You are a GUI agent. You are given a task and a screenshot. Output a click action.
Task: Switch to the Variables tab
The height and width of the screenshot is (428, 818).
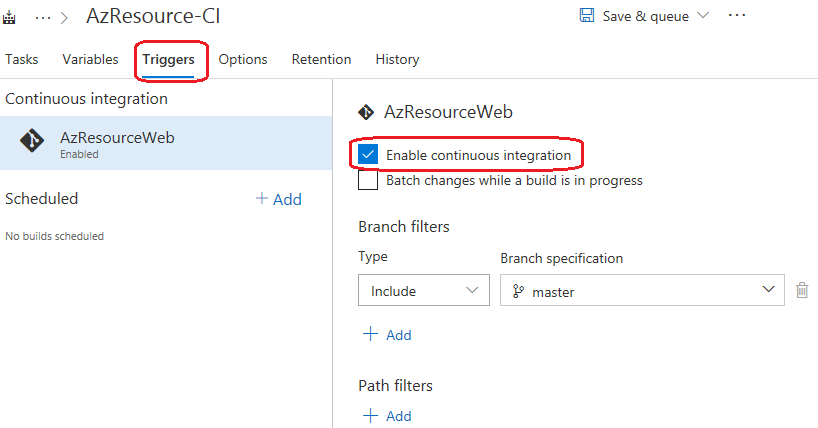(90, 59)
